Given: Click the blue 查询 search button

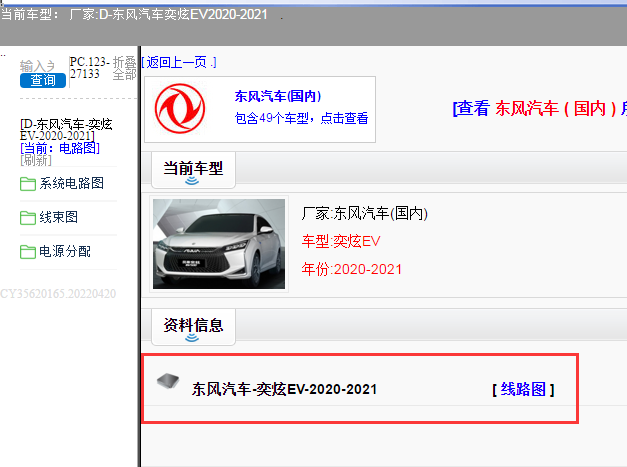Looking at the screenshot, I should pos(43,80).
